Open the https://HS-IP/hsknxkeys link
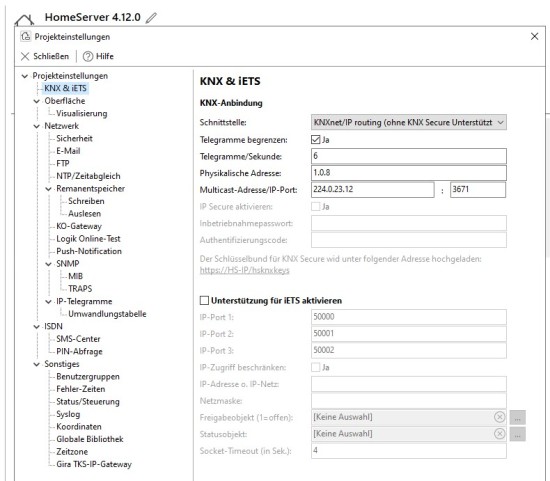 click(244, 270)
